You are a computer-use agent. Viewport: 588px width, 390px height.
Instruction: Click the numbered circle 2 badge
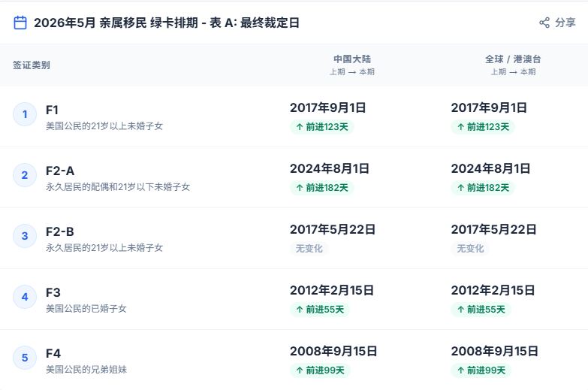point(25,175)
